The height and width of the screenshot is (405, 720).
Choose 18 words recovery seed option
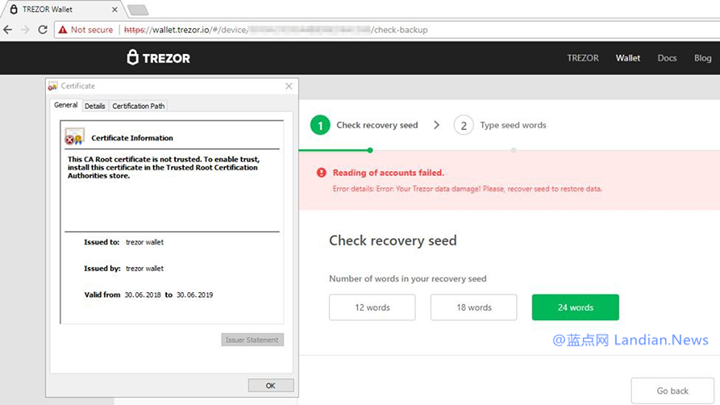(x=473, y=307)
